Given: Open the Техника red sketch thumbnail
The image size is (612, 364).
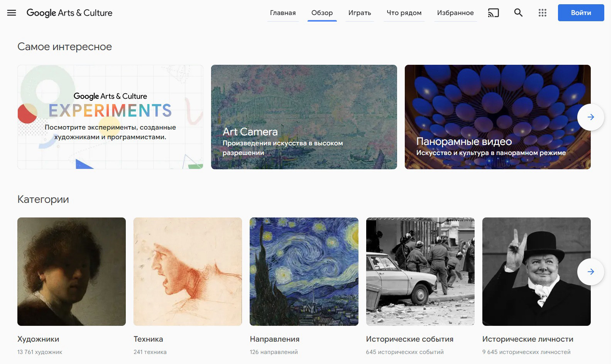Looking at the screenshot, I should click(188, 271).
